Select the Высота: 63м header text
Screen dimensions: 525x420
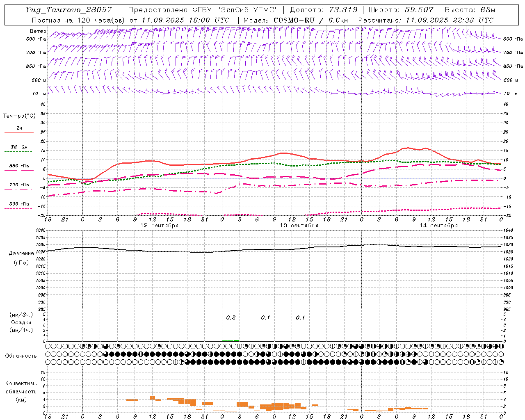click(x=470, y=10)
